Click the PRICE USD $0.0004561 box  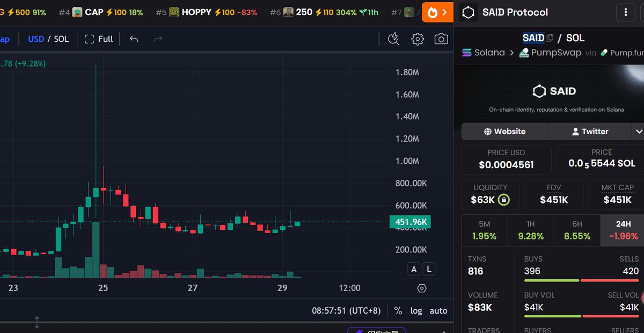(x=506, y=160)
